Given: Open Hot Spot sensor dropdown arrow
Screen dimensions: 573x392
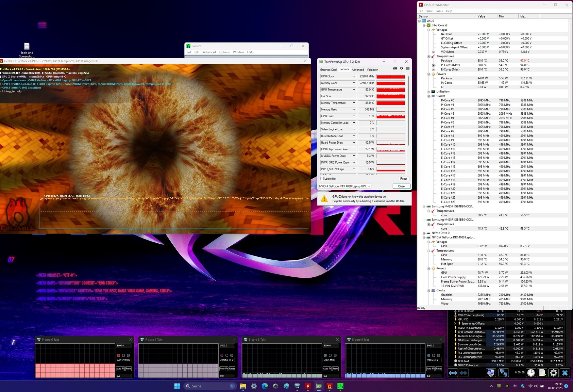Looking at the screenshot, I should coord(354,96).
